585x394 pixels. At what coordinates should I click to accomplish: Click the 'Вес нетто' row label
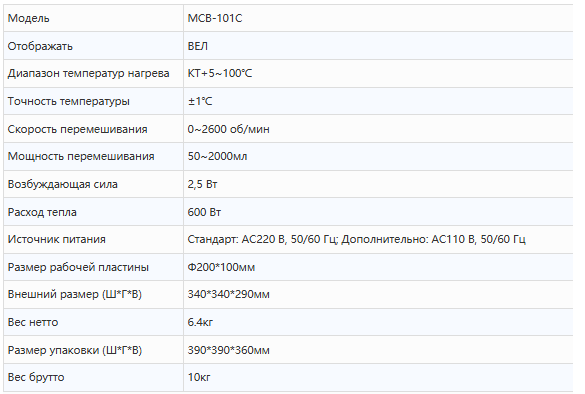point(33,322)
